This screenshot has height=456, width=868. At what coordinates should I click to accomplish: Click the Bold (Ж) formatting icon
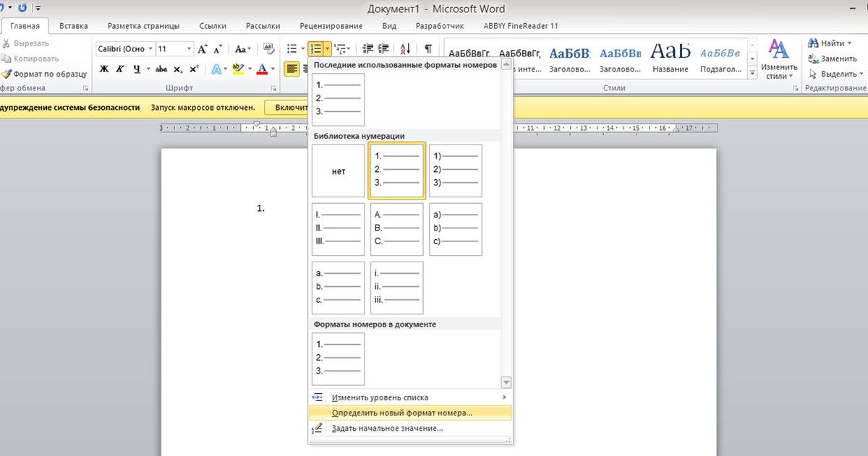103,69
